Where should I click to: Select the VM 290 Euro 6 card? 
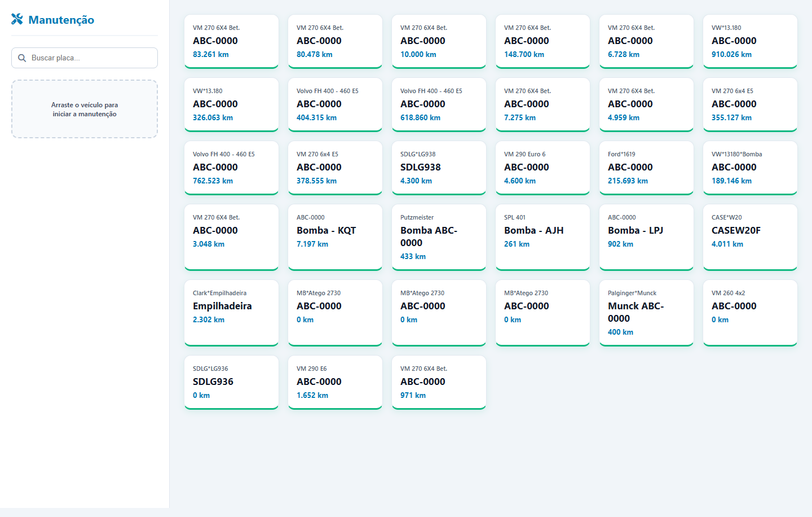[542, 168]
